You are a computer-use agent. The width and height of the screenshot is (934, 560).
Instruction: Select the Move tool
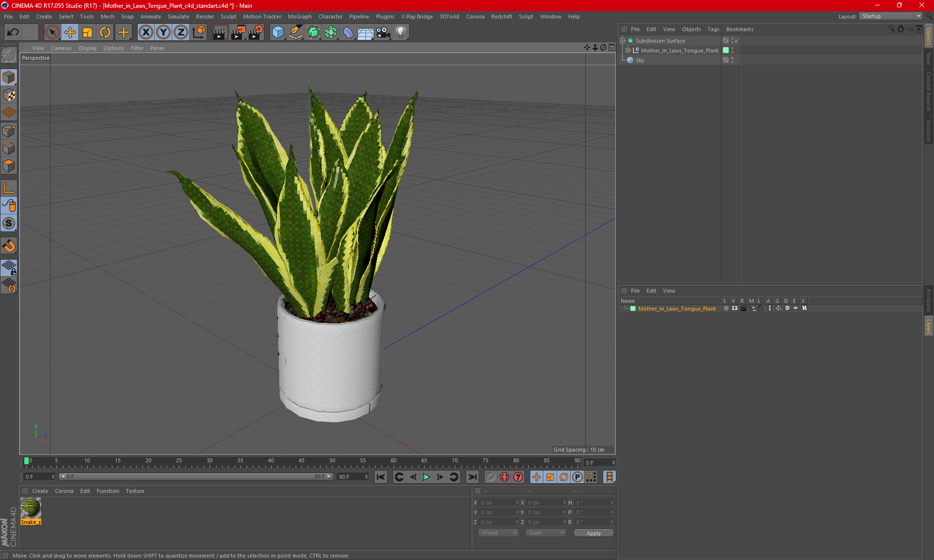[70, 33]
